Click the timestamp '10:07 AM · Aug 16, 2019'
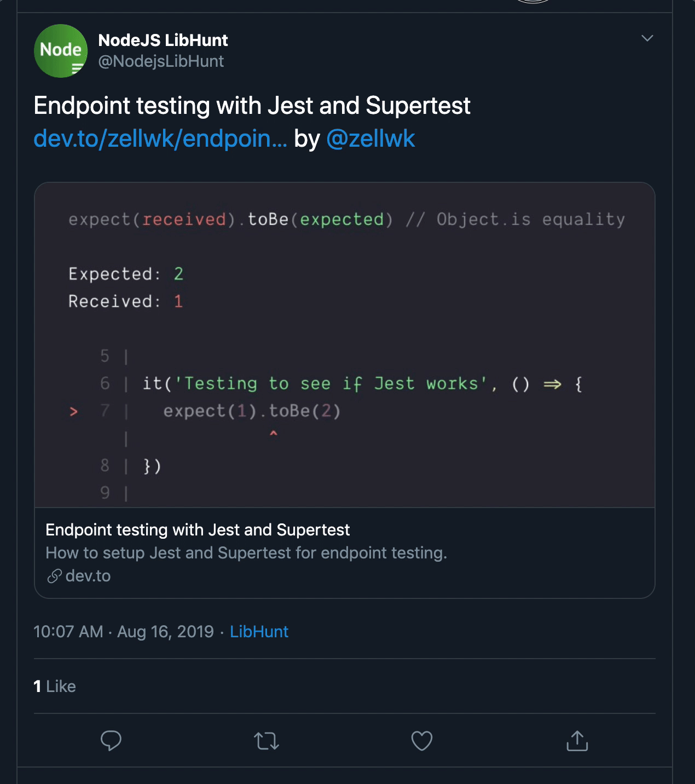Screen dimensions: 695x784 [x=123, y=631]
